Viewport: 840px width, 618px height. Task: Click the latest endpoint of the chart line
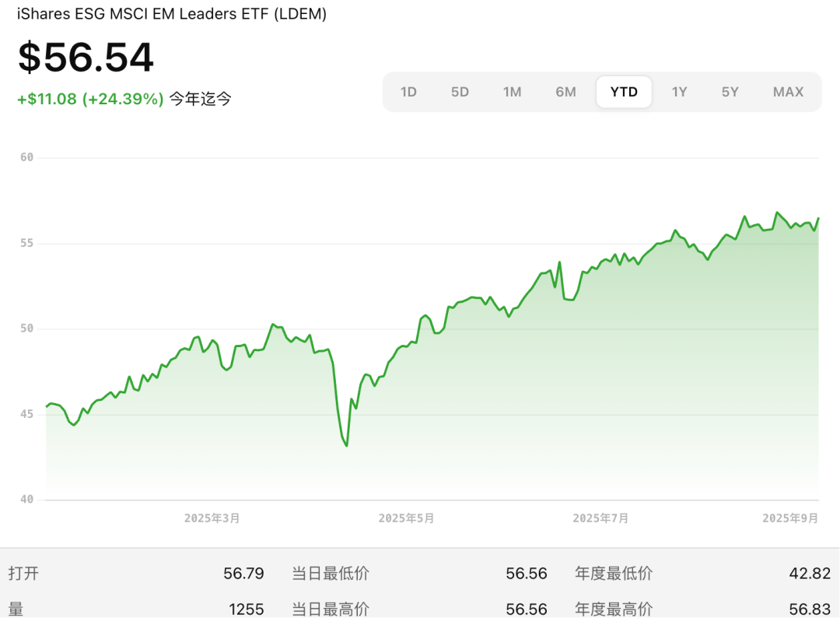[818, 219]
